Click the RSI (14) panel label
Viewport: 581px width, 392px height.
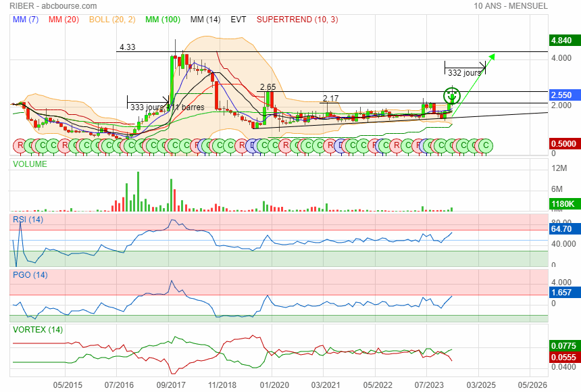coord(28,220)
